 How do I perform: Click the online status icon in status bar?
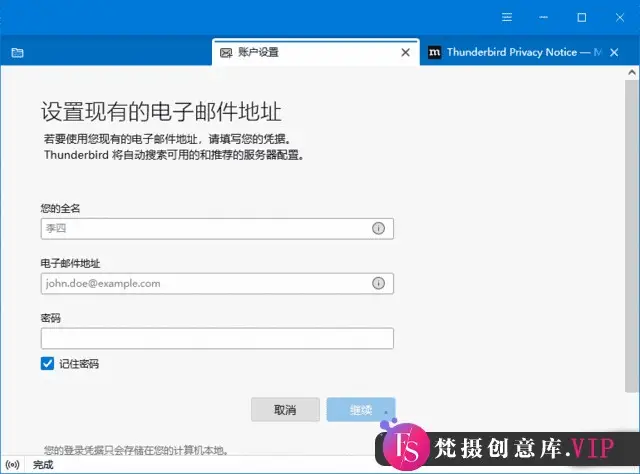(x=13, y=465)
